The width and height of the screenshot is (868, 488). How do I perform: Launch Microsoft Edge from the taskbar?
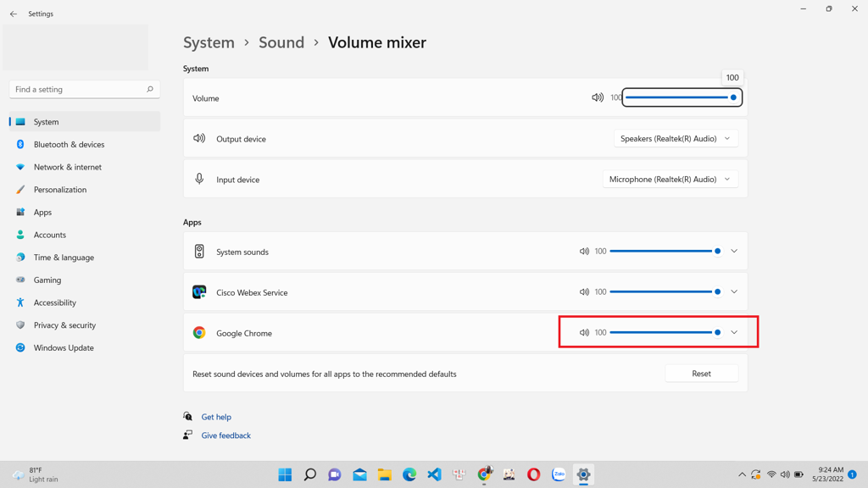tap(409, 474)
